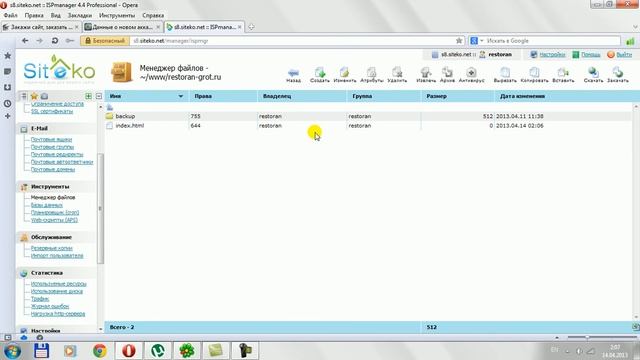
Task: Click the Закачать (upload) toolbar icon
Action: point(618,75)
